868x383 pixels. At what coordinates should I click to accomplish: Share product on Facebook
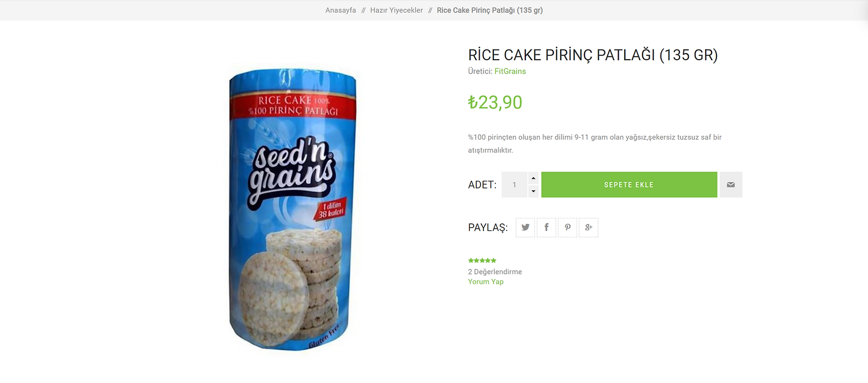pyautogui.click(x=546, y=228)
